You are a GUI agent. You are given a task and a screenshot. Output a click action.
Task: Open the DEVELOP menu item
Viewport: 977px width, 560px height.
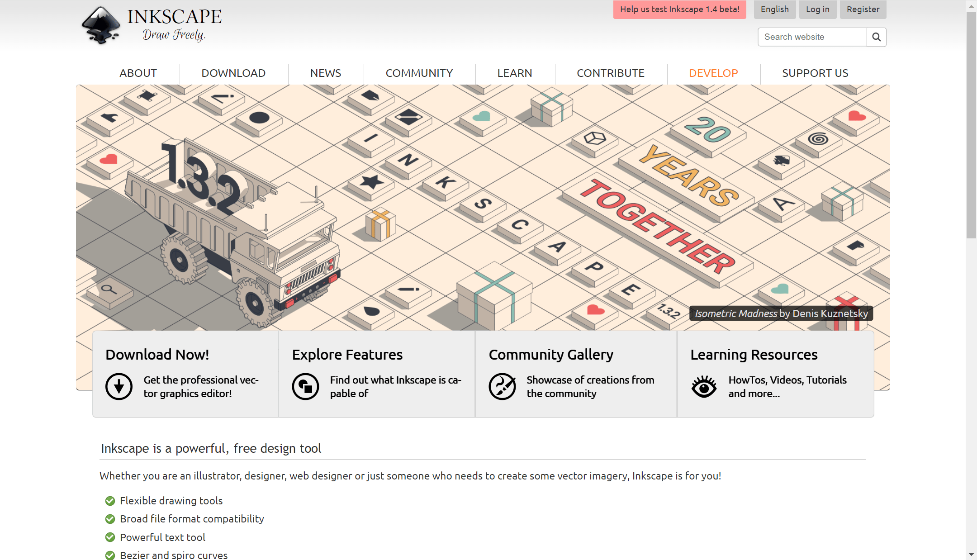[712, 72]
